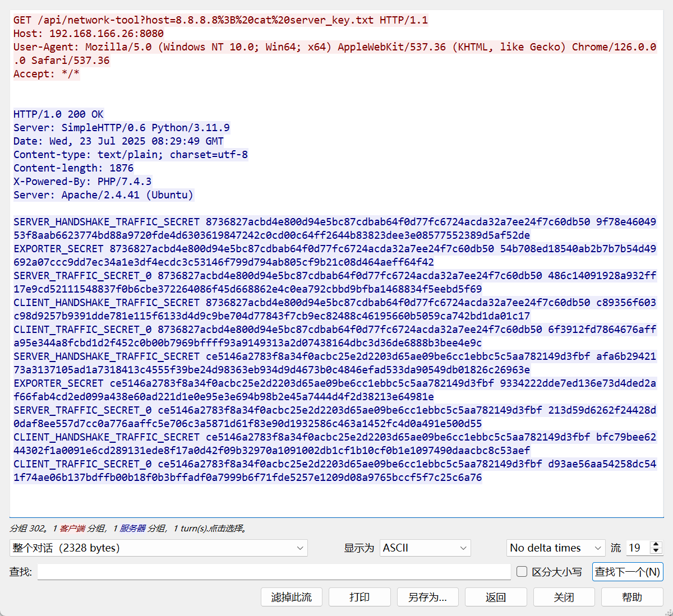Click the GET /api/network-tool request line
This screenshot has width=673, height=616.
pyautogui.click(x=220, y=20)
